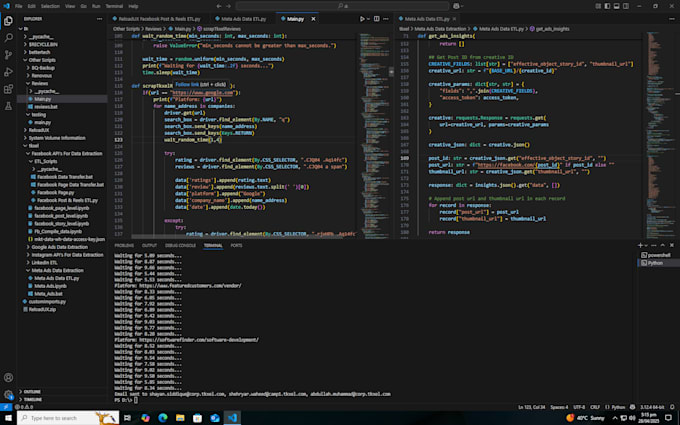Split the editor right
Image resolution: width=680 pixels, height=425 pixels.
click(x=376, y=19)
